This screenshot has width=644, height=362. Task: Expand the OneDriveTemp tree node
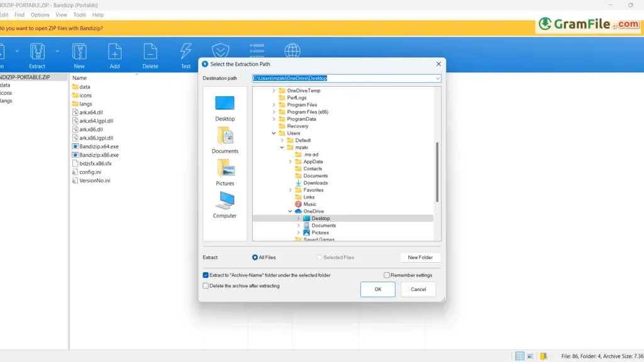274,90
